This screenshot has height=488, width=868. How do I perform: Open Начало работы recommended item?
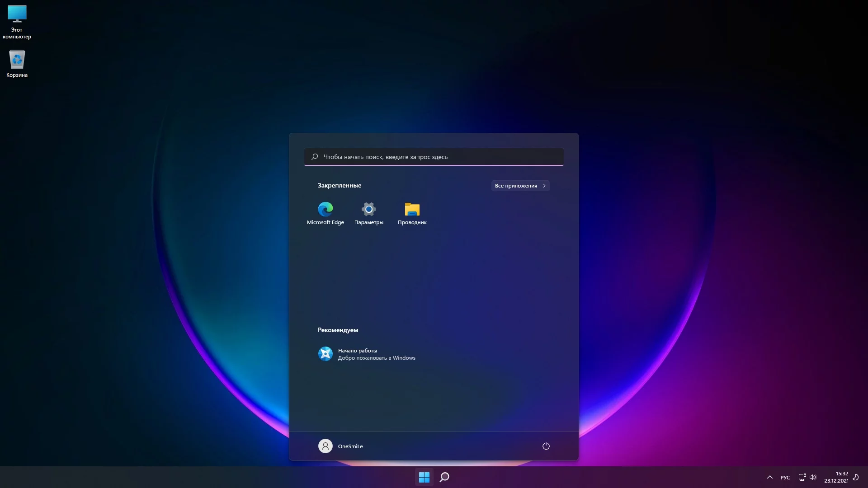[x=367, y=354]
